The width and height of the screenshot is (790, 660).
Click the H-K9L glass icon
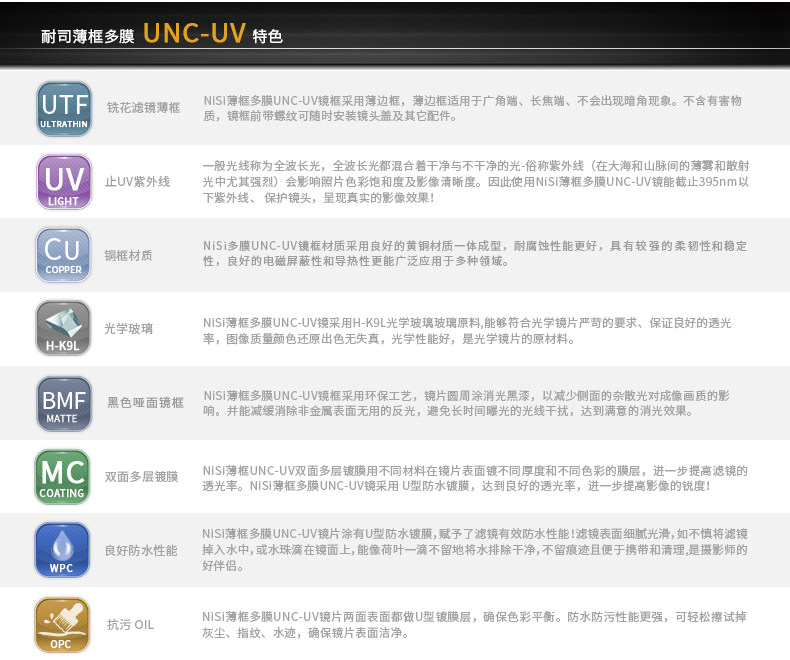pos(63,328)
